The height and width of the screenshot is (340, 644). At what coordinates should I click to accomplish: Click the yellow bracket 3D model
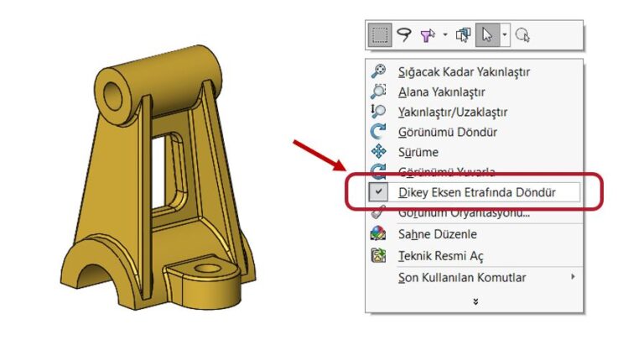tap(158, 177)
